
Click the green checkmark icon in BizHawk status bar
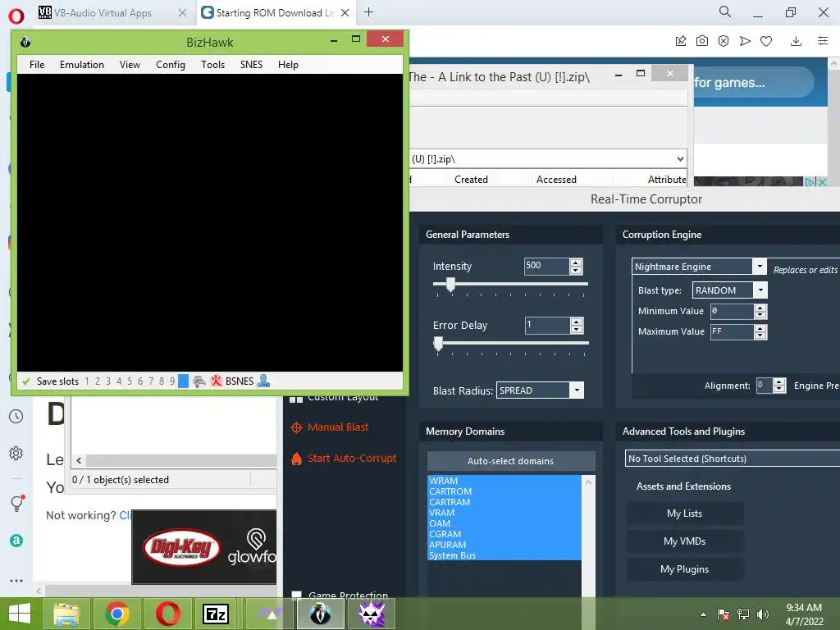(25, 381)
